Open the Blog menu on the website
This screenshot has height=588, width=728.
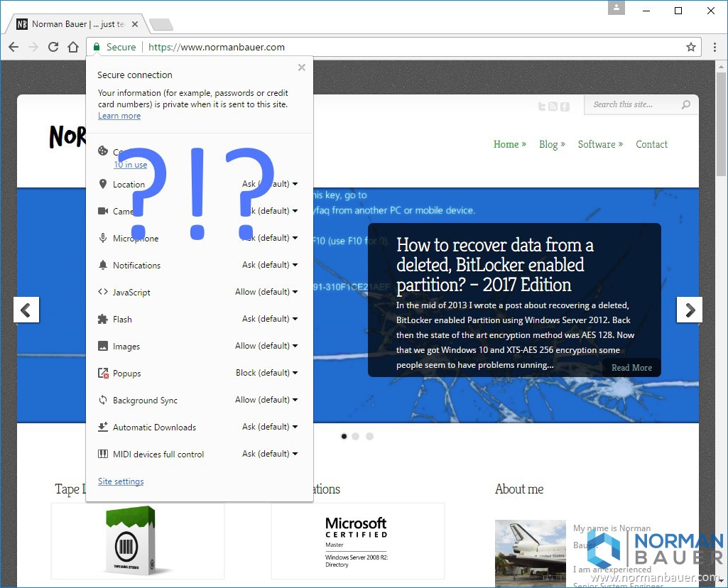pos(552,144)
